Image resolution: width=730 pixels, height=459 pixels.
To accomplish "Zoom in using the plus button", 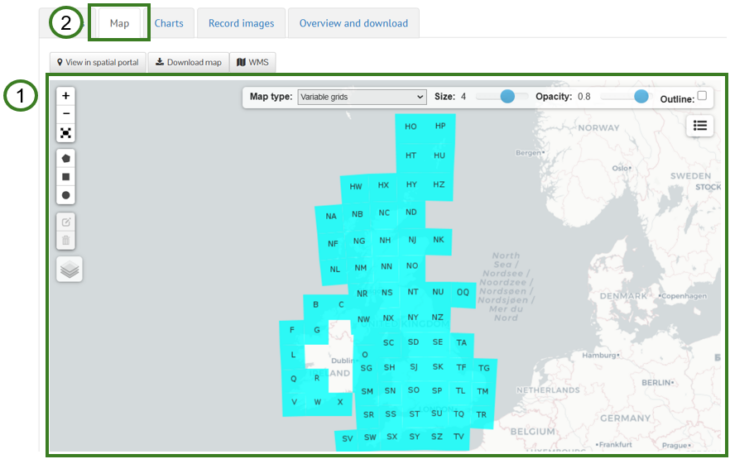I will 66,96.
